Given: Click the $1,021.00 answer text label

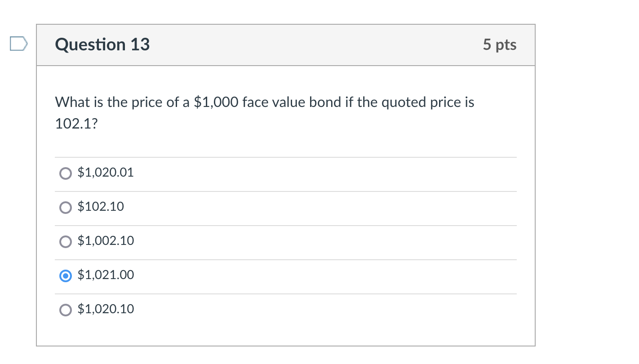Looking at the screenshot, I should point(106,275).
